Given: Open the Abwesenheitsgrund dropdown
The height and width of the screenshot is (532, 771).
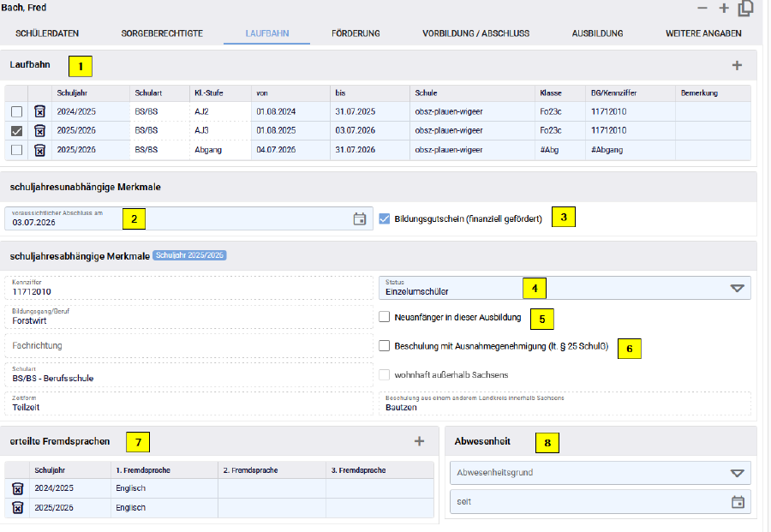Looking at the screenshot, I should (x=737, y=473).
